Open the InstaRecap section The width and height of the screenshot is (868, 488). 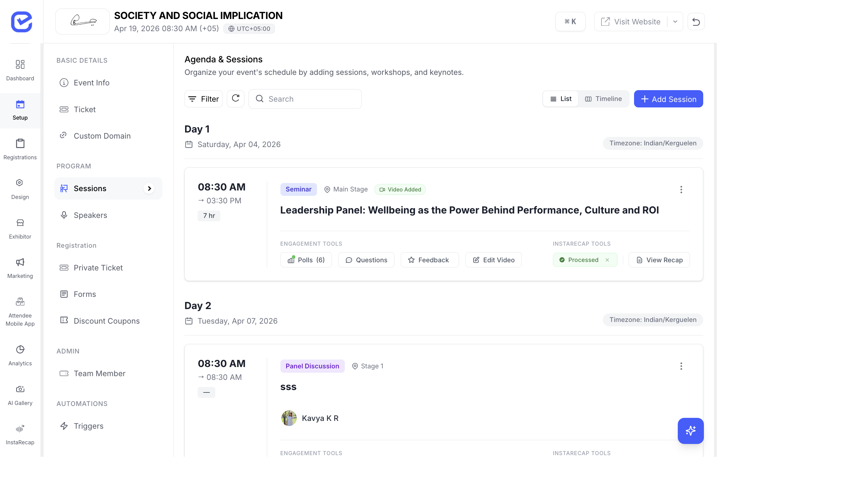click(x=20, y=435)
